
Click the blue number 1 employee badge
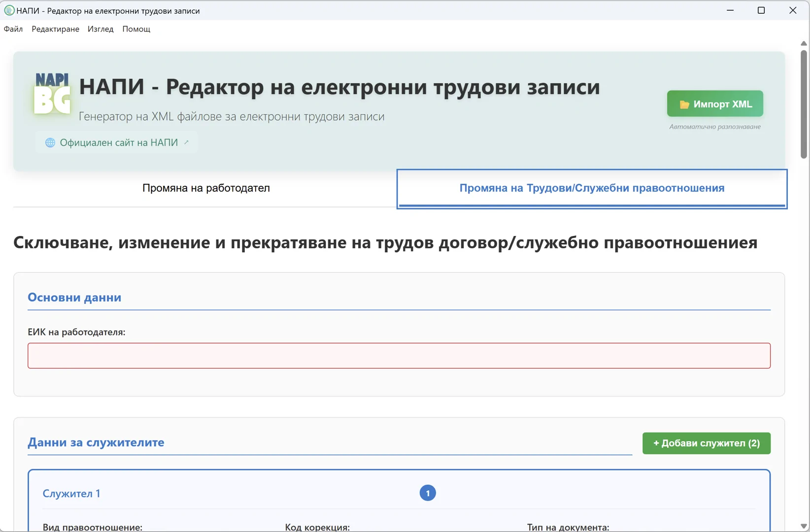coord(427,493)
